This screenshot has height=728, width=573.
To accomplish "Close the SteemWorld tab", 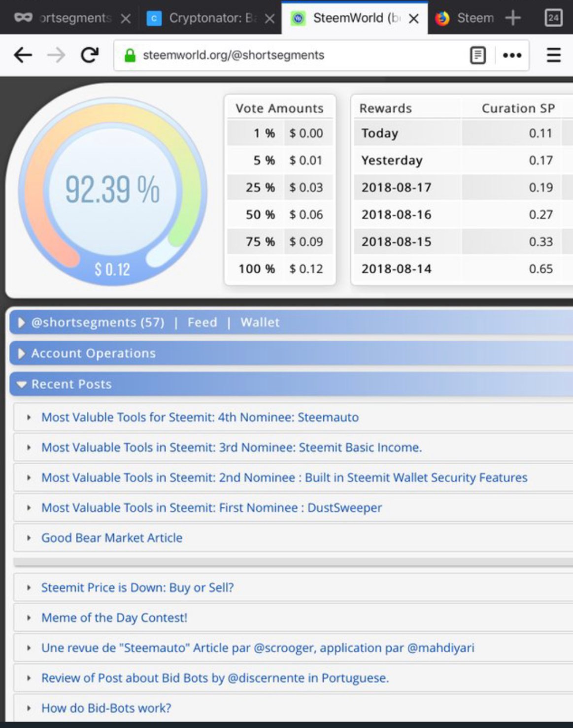I will (x=414, y=19).
